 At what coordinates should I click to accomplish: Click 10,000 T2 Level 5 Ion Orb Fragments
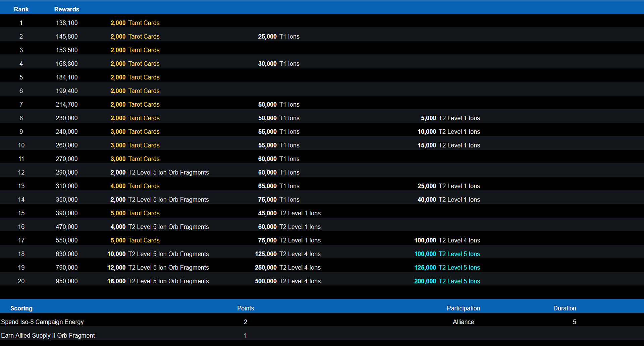(x=158, y=254)
